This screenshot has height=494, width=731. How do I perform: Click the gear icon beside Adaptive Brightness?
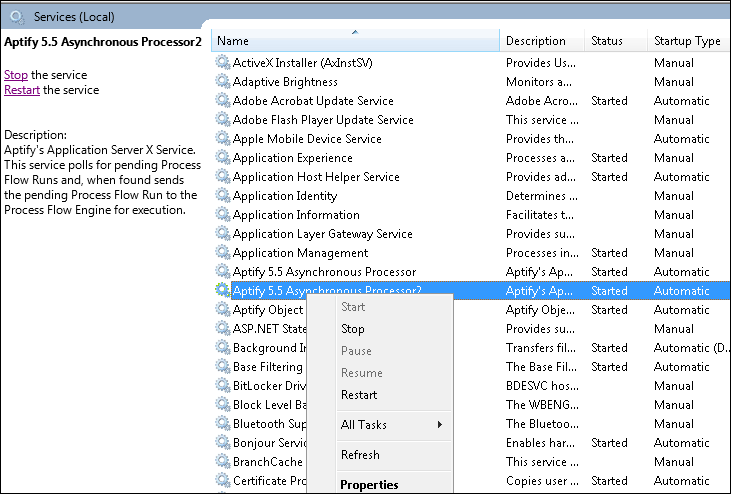click(x=222, y=82)
